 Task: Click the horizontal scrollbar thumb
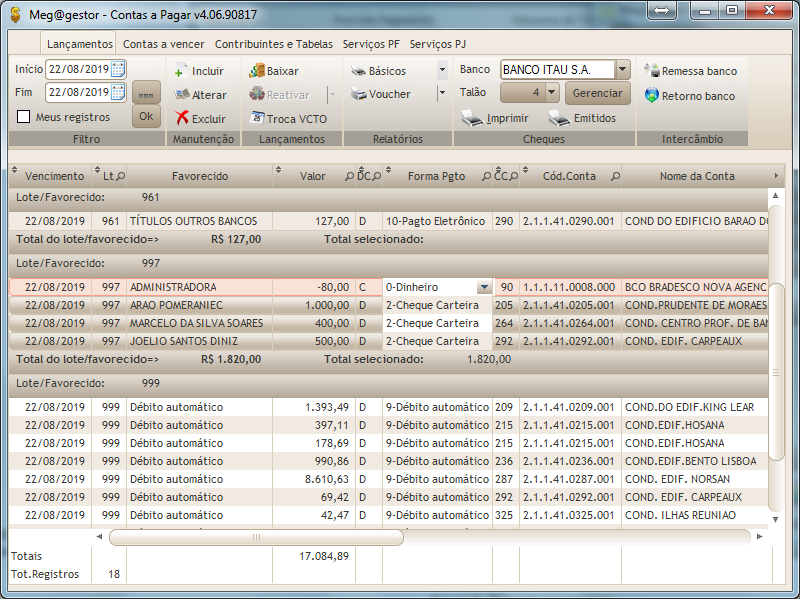point(256,537)
